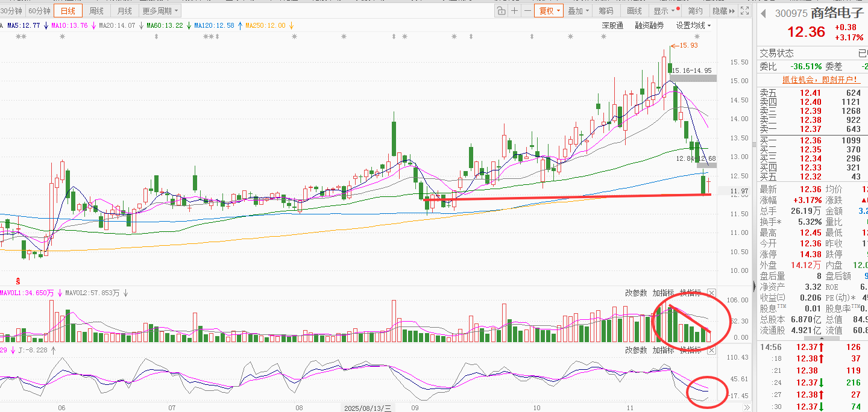The height and width of the screenshot is (412, 868).
Task: Click the 15.93 high price label
Action: 688,45
